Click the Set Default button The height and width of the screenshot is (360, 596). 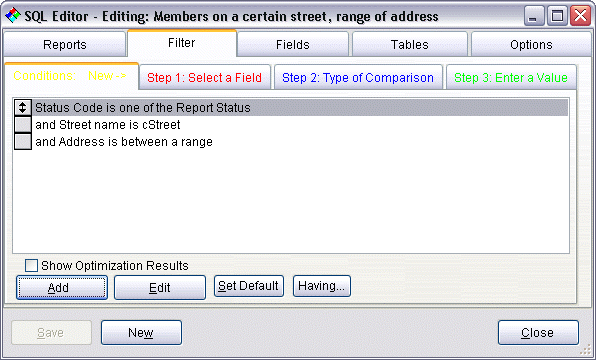[x=249, y=286]
